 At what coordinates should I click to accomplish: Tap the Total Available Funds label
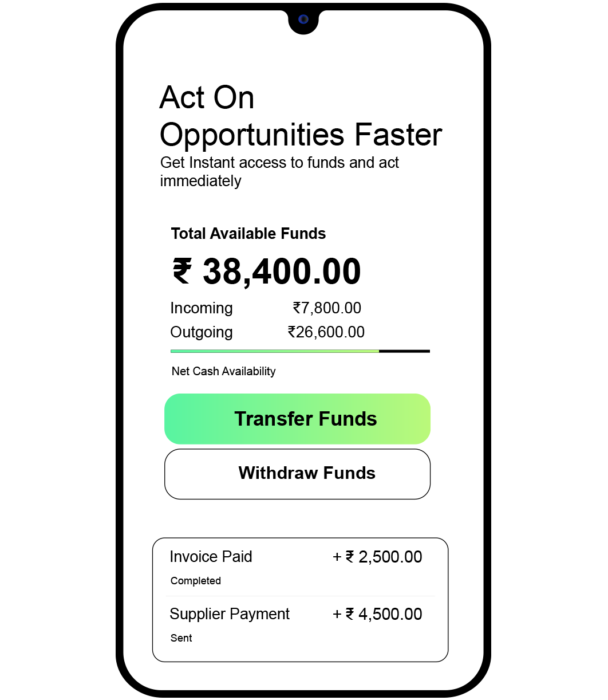point(248,234)
